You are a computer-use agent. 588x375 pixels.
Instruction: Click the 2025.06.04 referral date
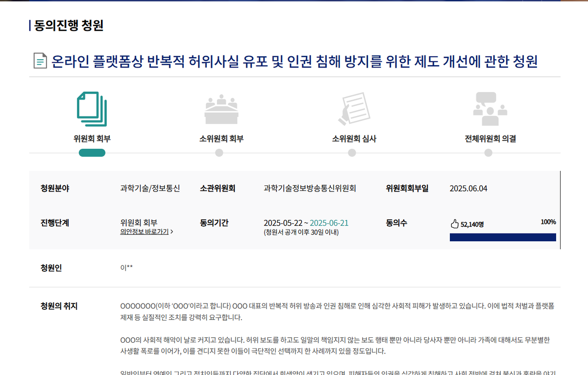pyautogui.click(x=468, y=188)
